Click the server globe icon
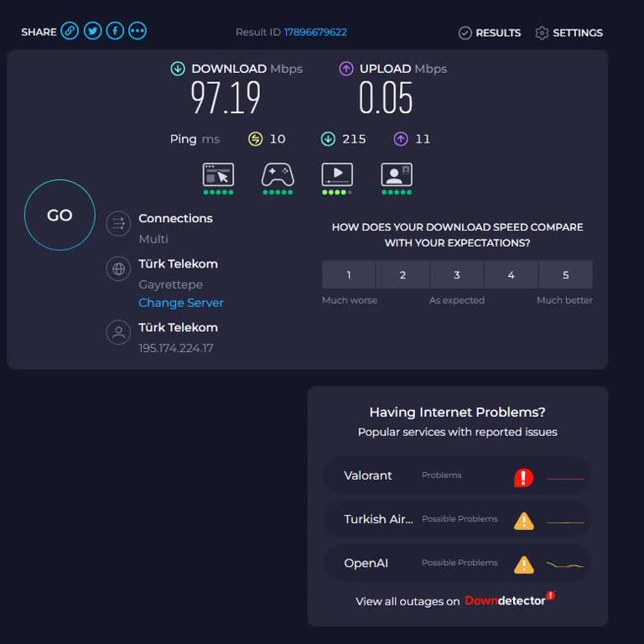Image resolution: width=644 pixels, height=644 pixels. click(x=118, y=268)
